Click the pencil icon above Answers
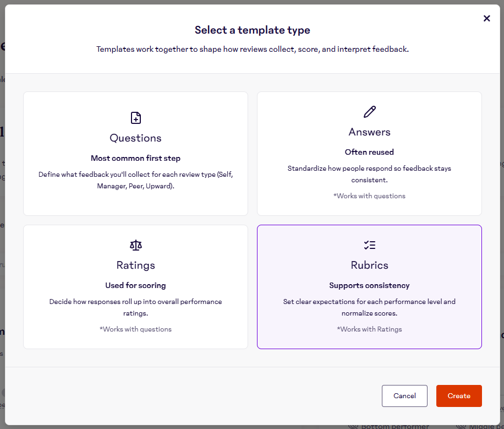 pyautogui.click(x=370, y=112)
